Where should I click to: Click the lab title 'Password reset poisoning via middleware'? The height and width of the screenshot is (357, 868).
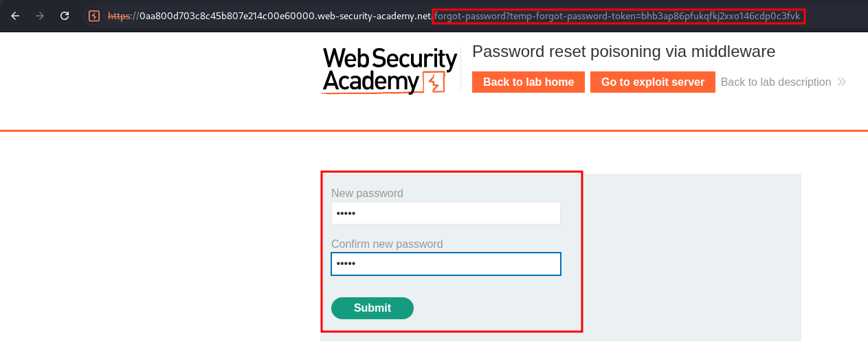pos(623,51)
